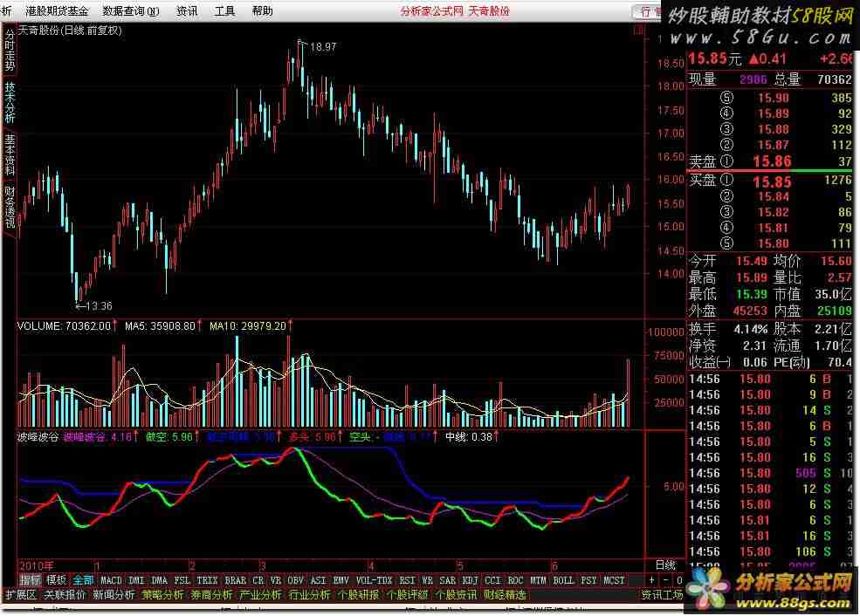Click chart title 天奇股份(日线,前复权)

click(x=70, y=31)
